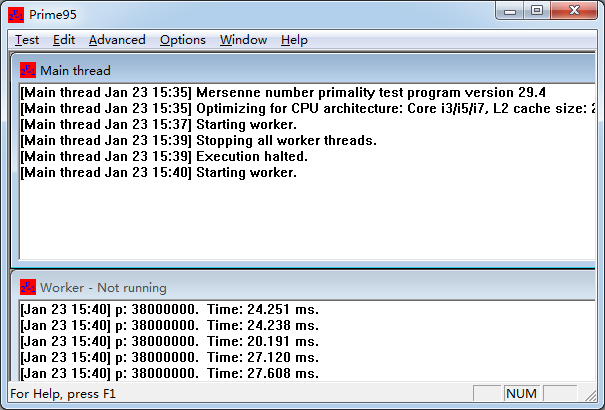The width and height of the screenshot is (605, 410).
Task: Click the Prime95 icon in the title bar
Action: [16, 13]
